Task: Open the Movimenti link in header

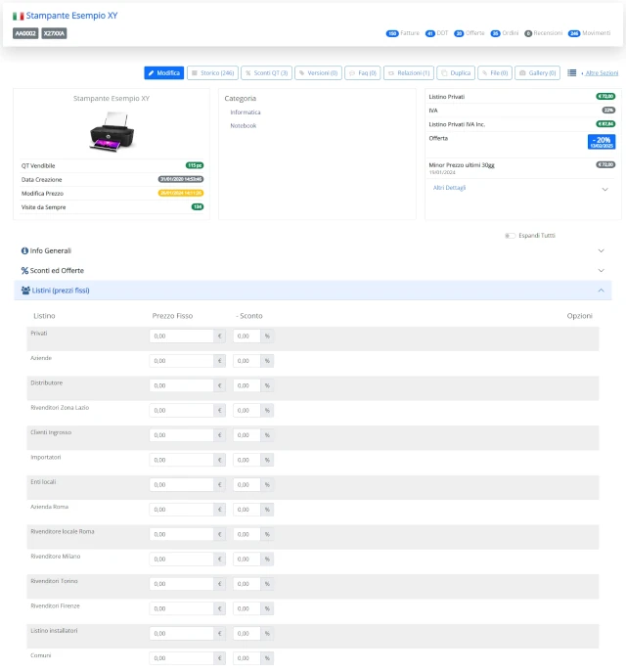Action: coord(597,33)
